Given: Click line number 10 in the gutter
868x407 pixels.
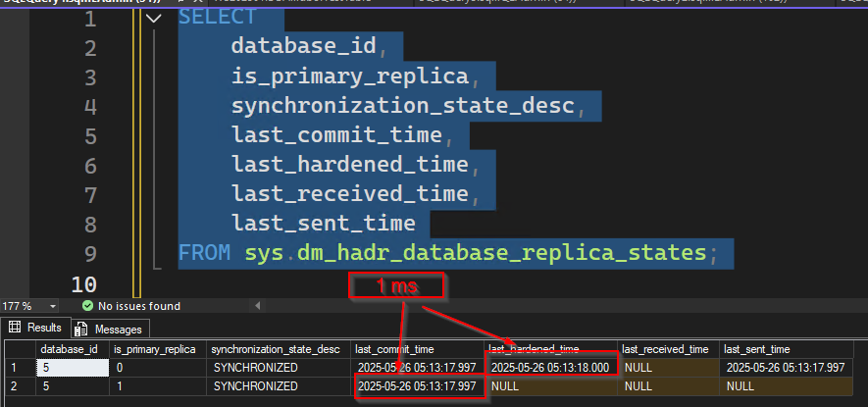Looking at the screenshot, I should tap(83, 284).
